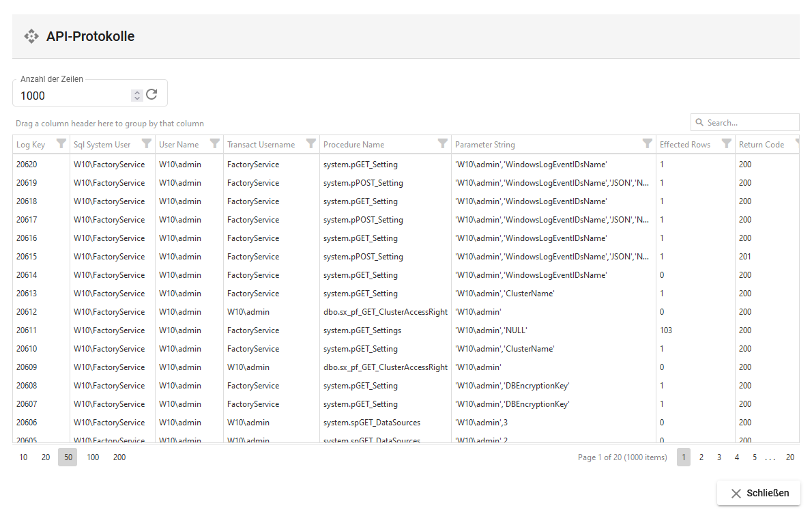Open the filter on Sql System User column
Screen dimensions: 812x510
(x=146, y=144)
